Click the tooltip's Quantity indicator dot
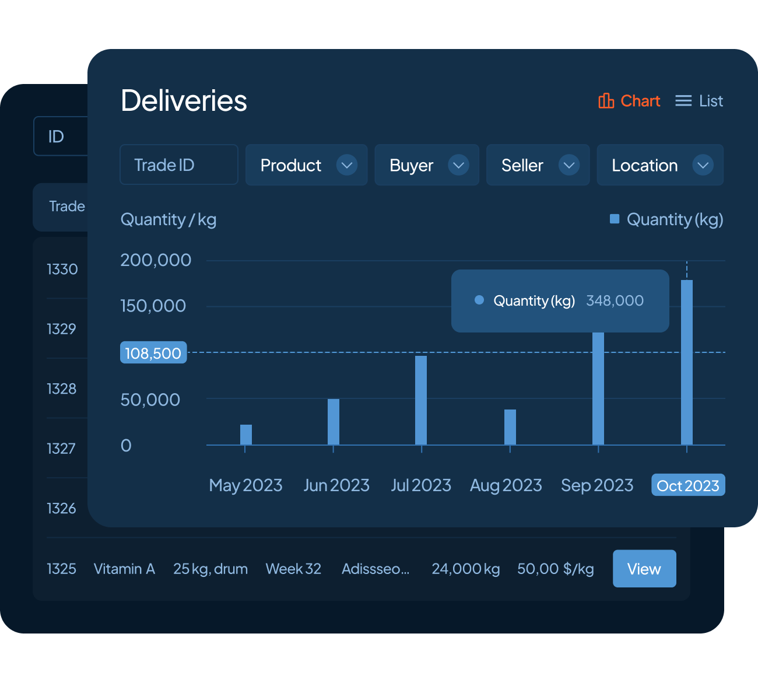The height and width of the screenshot is (700, 758). tap(479, 300)
